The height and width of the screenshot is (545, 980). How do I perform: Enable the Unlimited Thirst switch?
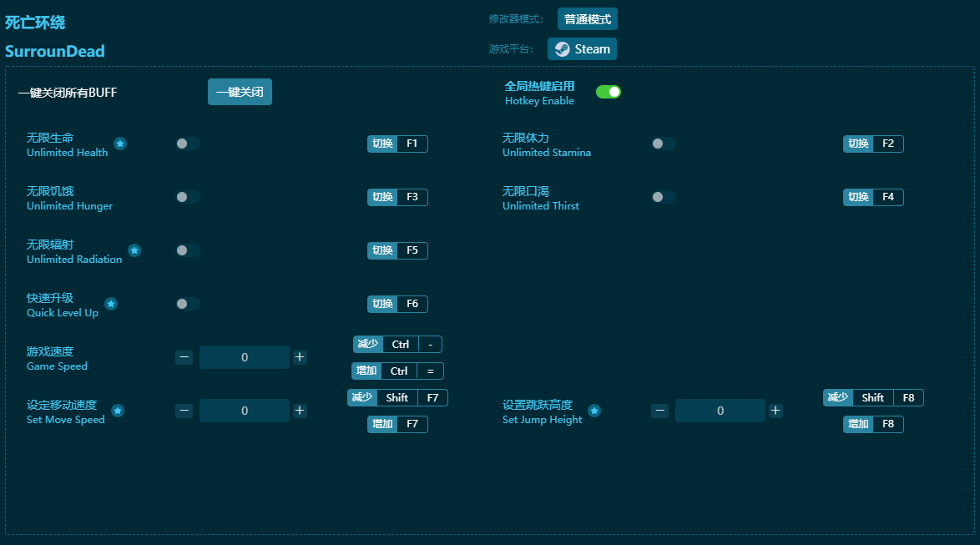664,197
